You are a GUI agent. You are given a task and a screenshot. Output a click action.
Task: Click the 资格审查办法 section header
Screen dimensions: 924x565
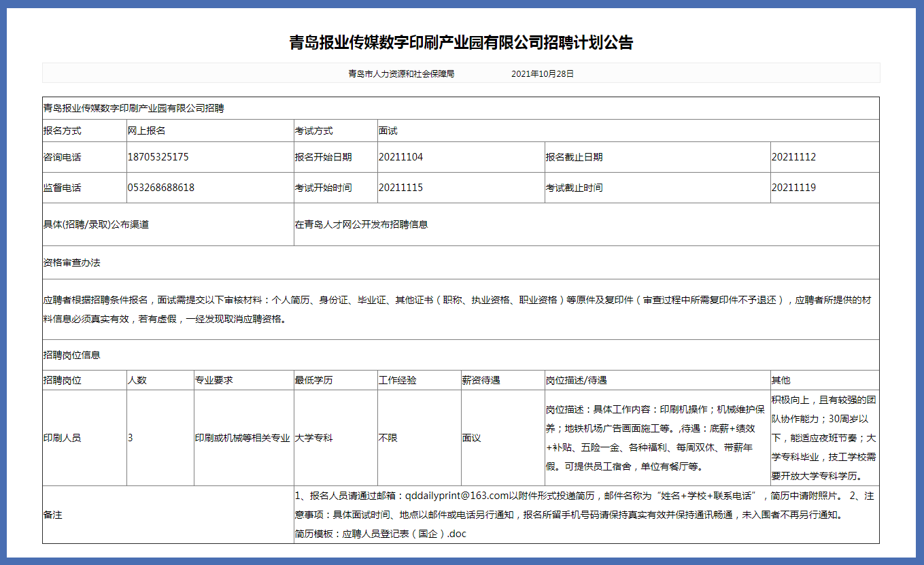pyautogui.click(x=71, y=262)
